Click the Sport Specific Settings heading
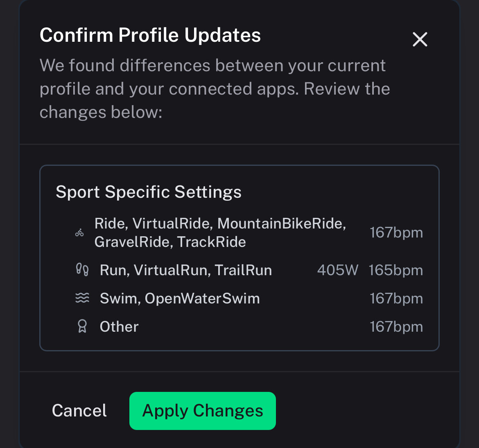The height and width of the screenshot is (448, 479). tap(149, 192)
